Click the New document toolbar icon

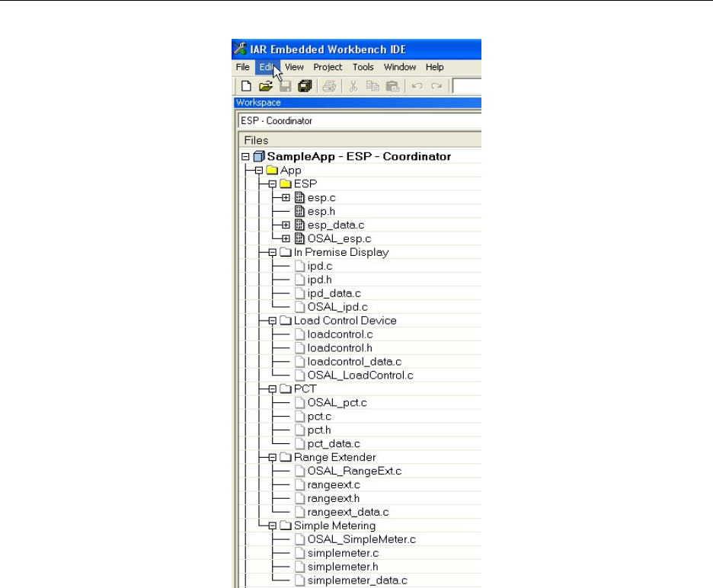pyautogui.click(x=246, y=86)
